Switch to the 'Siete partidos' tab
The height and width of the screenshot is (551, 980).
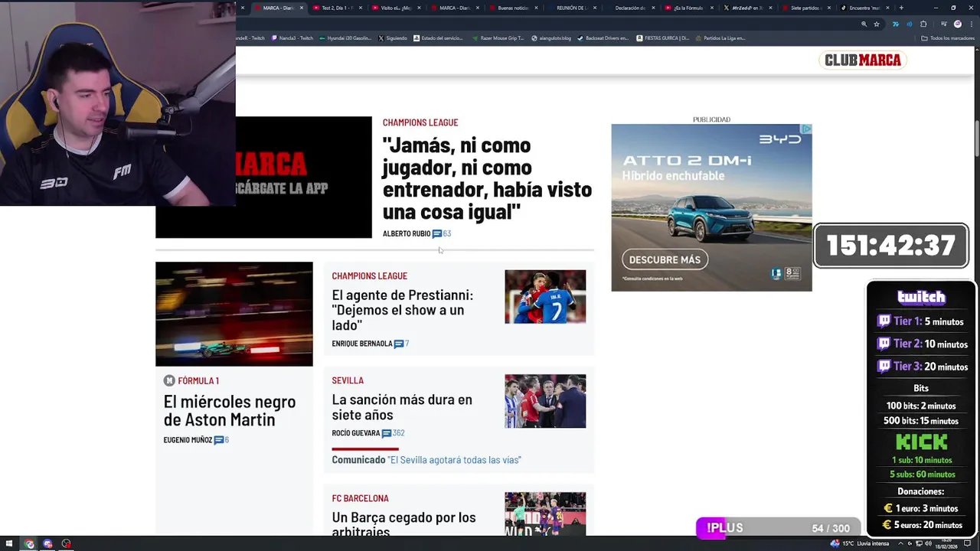[x=806, y=8]
